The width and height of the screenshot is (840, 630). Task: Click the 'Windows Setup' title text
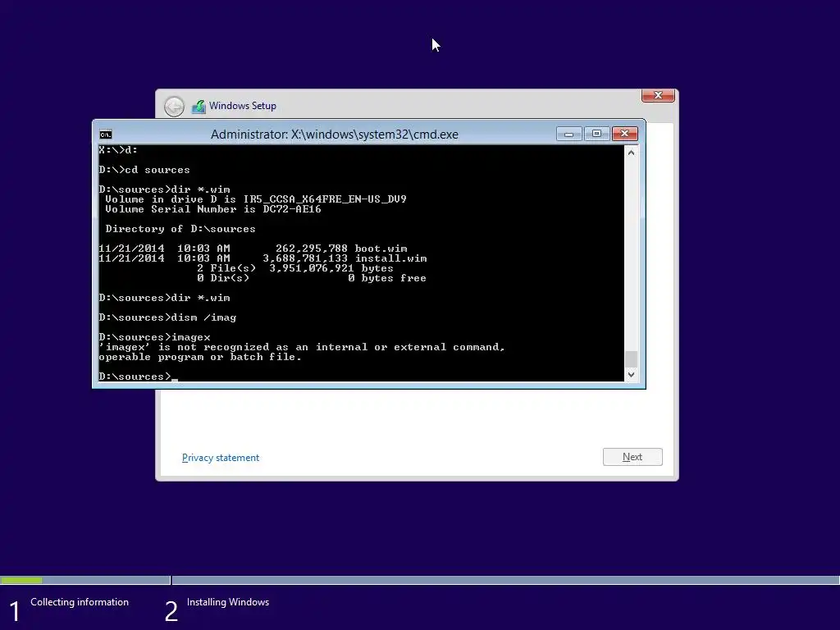click(243, 106)
